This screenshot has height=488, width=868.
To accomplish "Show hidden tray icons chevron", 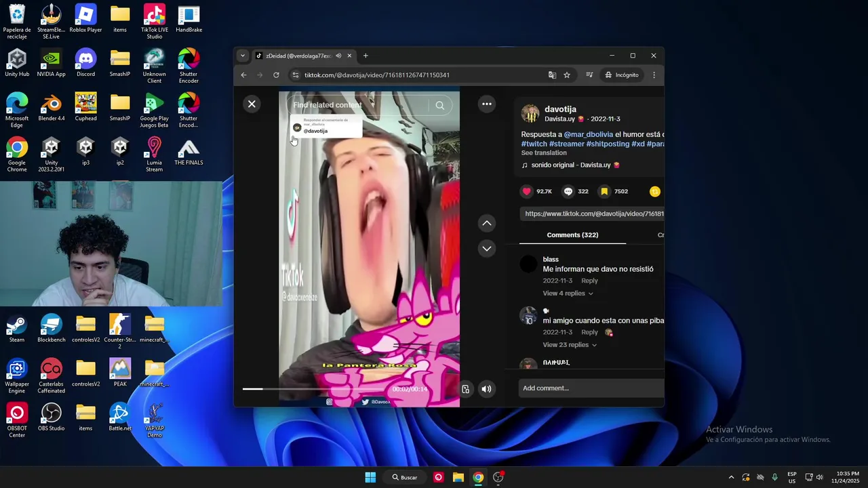I will [731, 477].
